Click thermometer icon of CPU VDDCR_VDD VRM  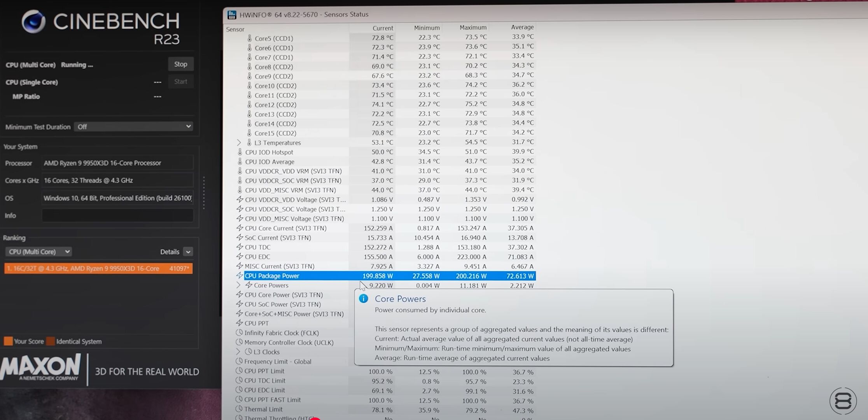click(x=240, y=171)
